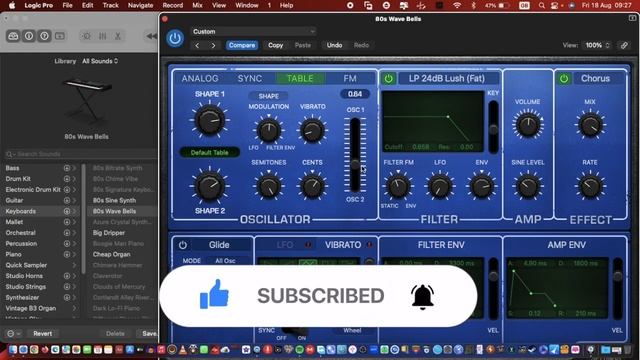
Task: Click the SHAPE modulation button
Action: click(268, 96)
